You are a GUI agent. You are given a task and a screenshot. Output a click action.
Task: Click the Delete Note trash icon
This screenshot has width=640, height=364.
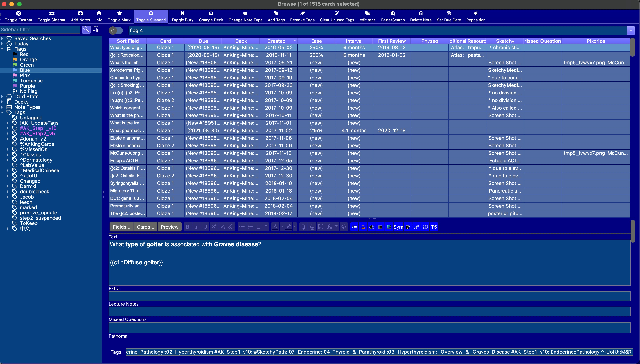pos(421,14)
